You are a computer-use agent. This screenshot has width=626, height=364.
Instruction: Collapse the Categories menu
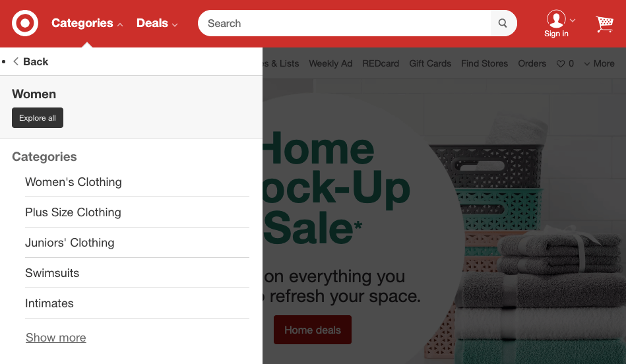point(87,23)
